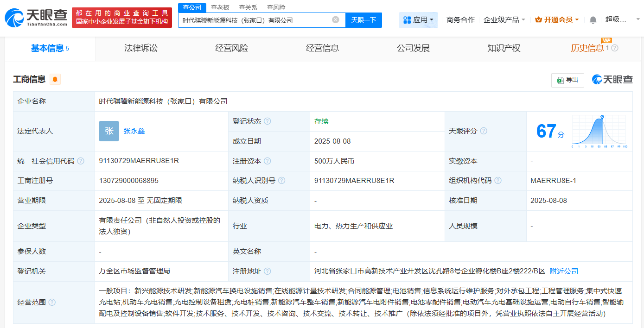Click the orange bell beside 工商信息

point(55,80)
